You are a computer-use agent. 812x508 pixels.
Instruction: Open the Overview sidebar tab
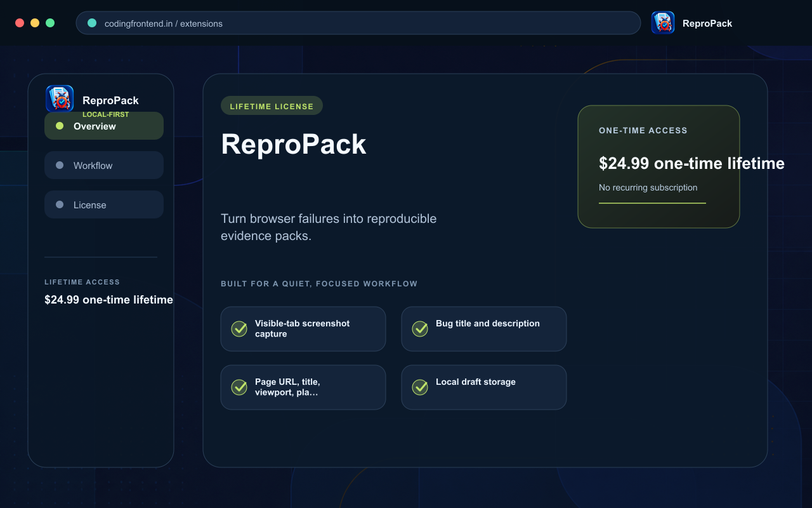click(x=104, y=126)
